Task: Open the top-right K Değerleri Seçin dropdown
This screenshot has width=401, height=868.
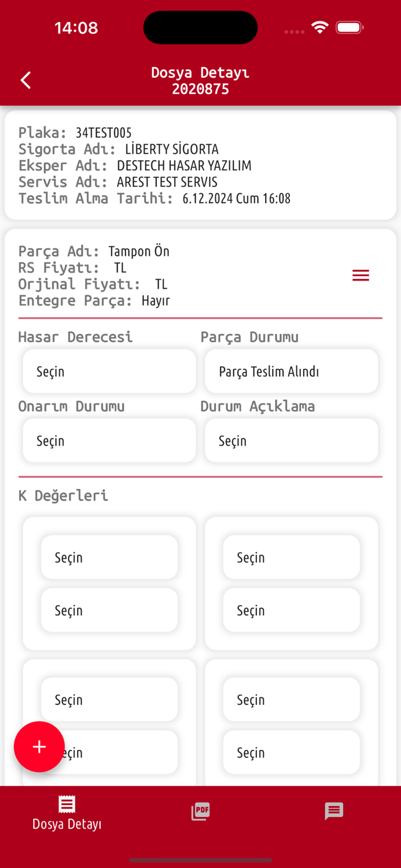Action: click(x=291, y=557)
